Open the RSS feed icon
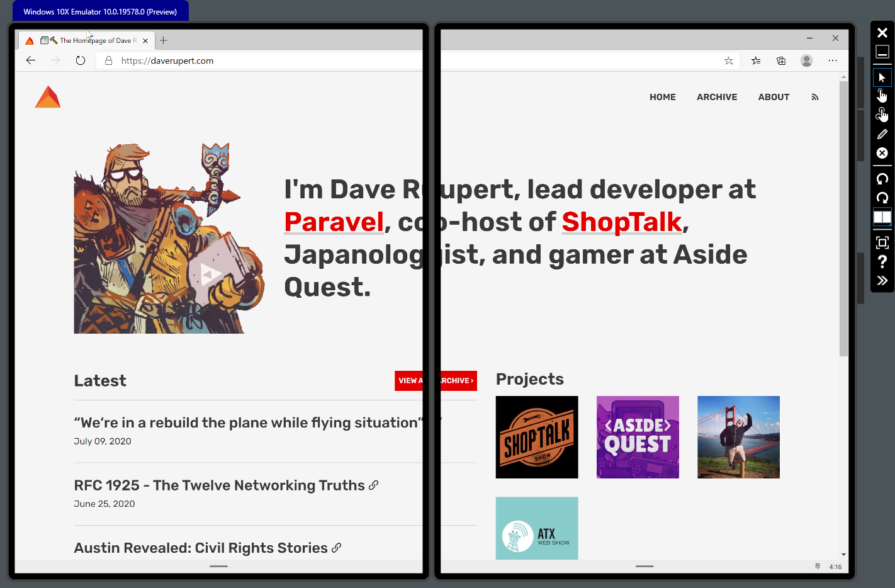 point(815,97)
